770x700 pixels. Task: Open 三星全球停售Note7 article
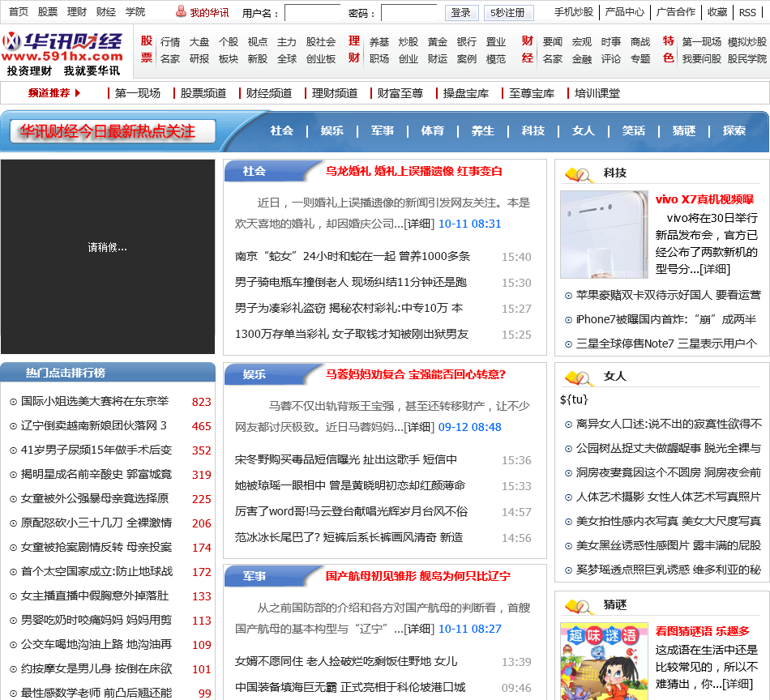click(x=666, y=344)
